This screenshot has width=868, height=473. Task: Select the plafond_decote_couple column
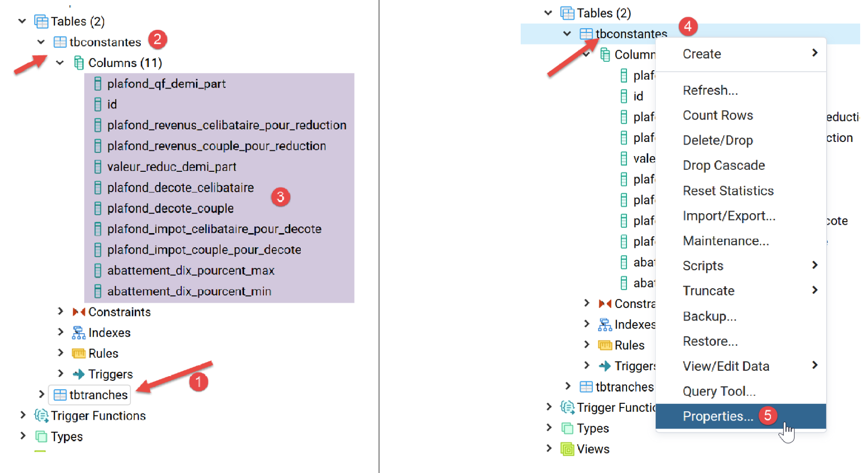pos(170,208)
